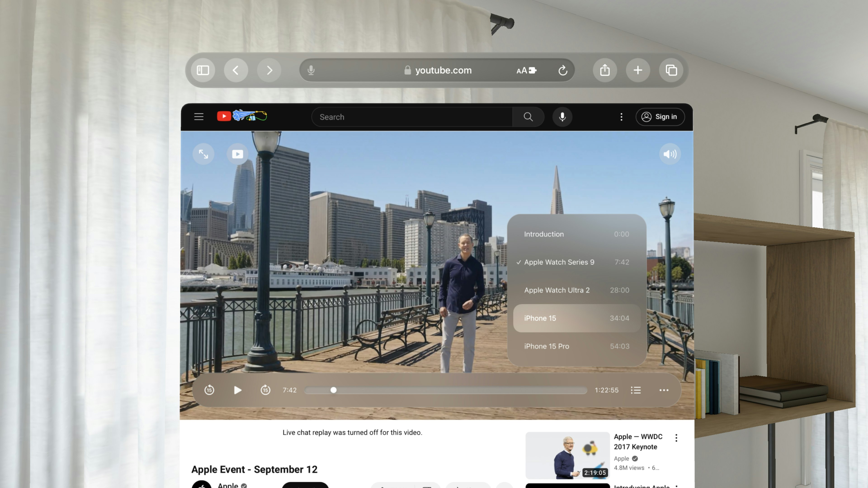Open the WWDC 2017 Keynote thumbnail
The height and width of the screenshot is (488, 868).
point(567,455)
